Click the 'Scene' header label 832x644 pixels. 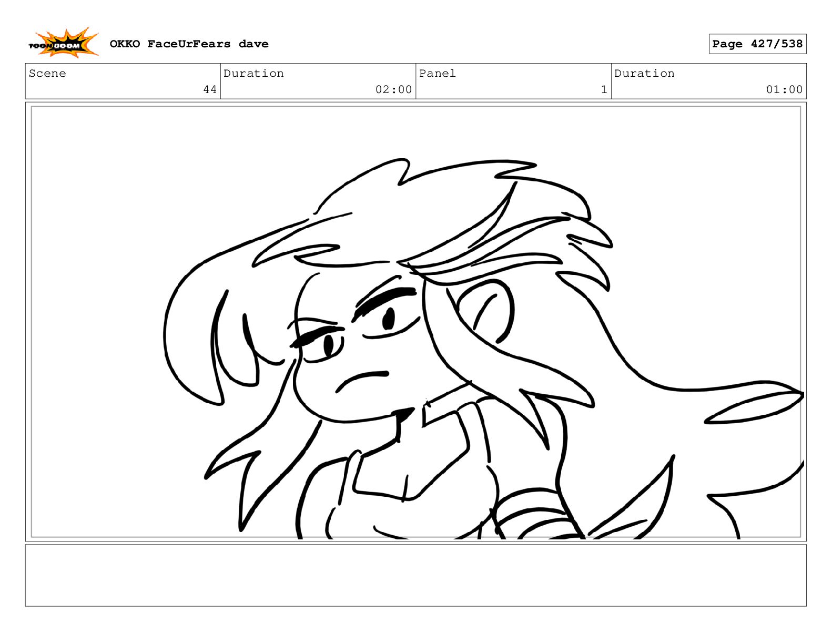pos(47,74)
